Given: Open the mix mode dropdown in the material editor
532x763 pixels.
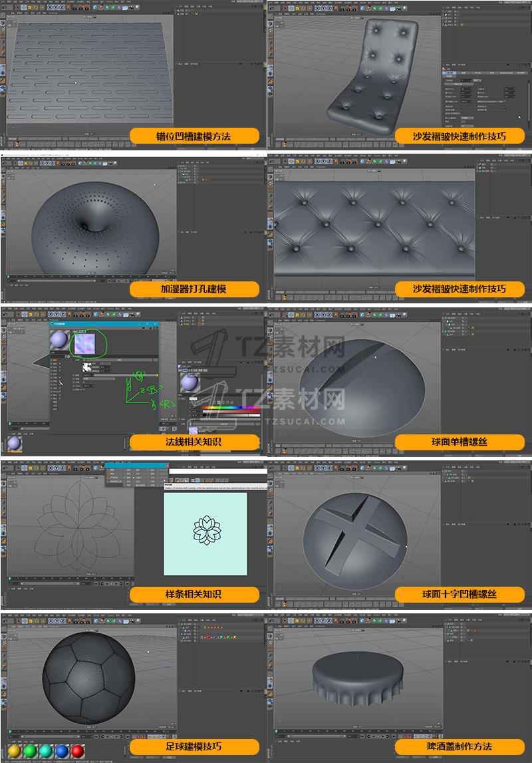Looking at the screenshot, I should pyautogui.click(x=99, y=379).
